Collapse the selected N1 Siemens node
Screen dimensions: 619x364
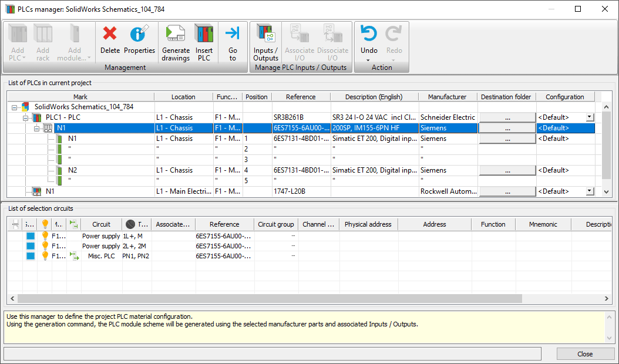pyautogui.click(x=37, y=129)
